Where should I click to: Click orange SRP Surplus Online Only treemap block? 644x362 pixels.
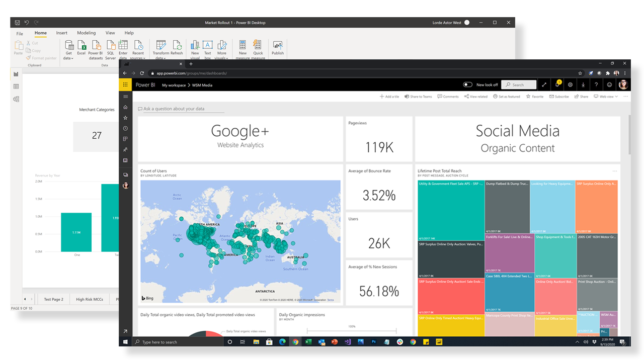point(596,207)
